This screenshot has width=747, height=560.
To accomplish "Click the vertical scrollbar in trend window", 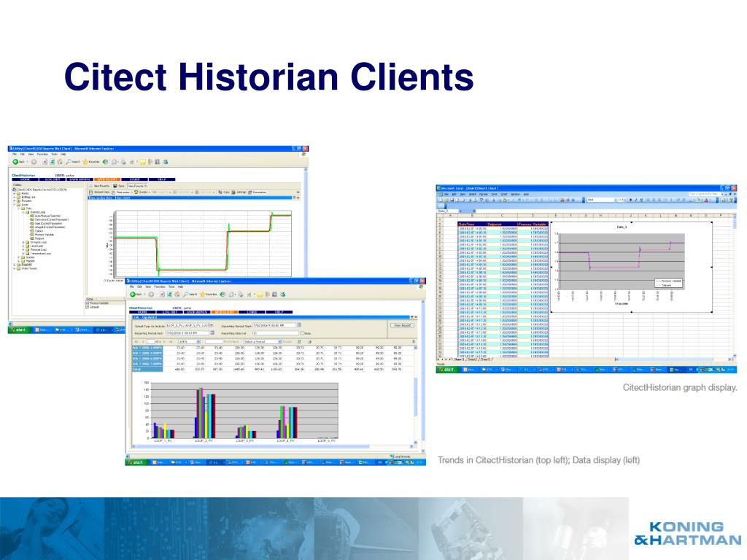I will pos(306,222).
